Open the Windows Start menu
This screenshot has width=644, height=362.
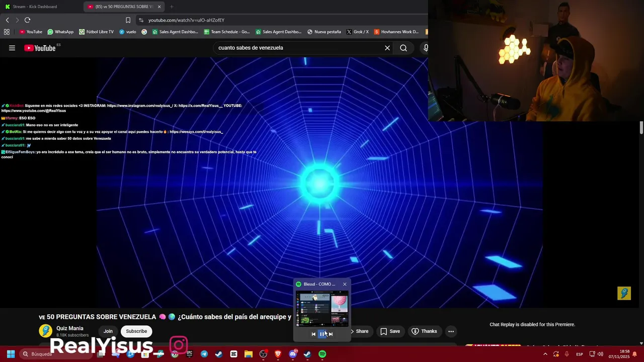pyautogui.click(x=11, y=354)
